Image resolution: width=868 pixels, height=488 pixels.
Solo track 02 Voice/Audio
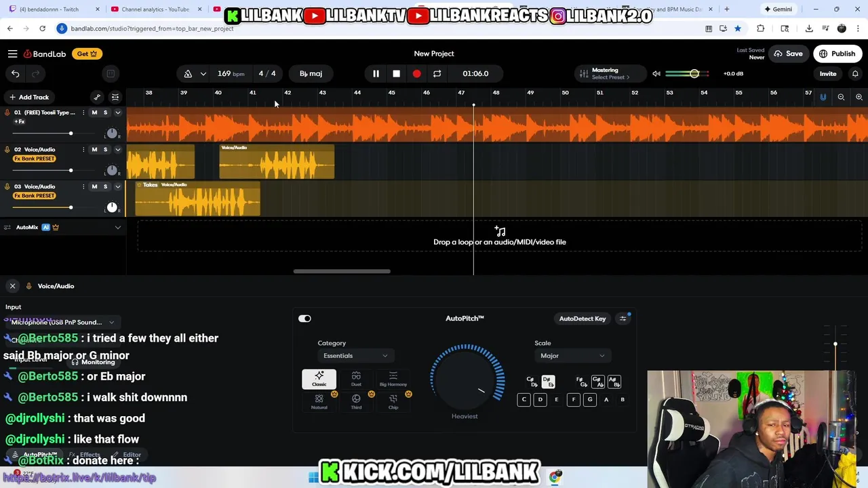[105, 150]
